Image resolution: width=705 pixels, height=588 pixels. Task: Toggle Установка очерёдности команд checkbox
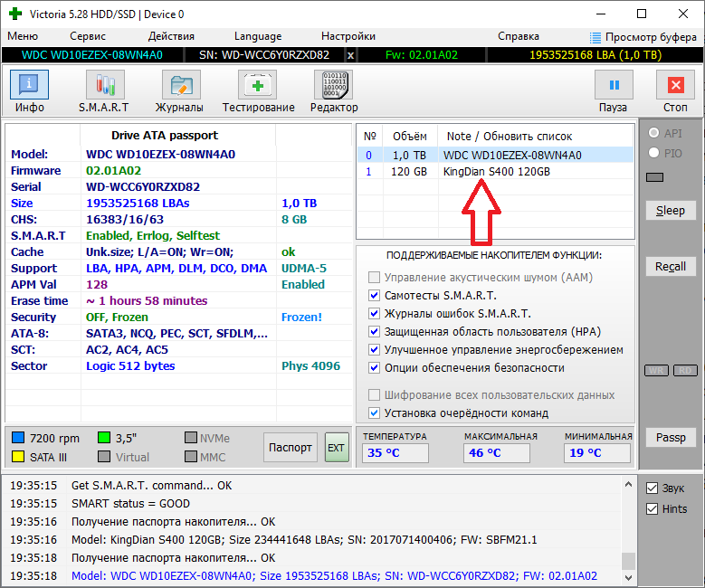[374, 413]
